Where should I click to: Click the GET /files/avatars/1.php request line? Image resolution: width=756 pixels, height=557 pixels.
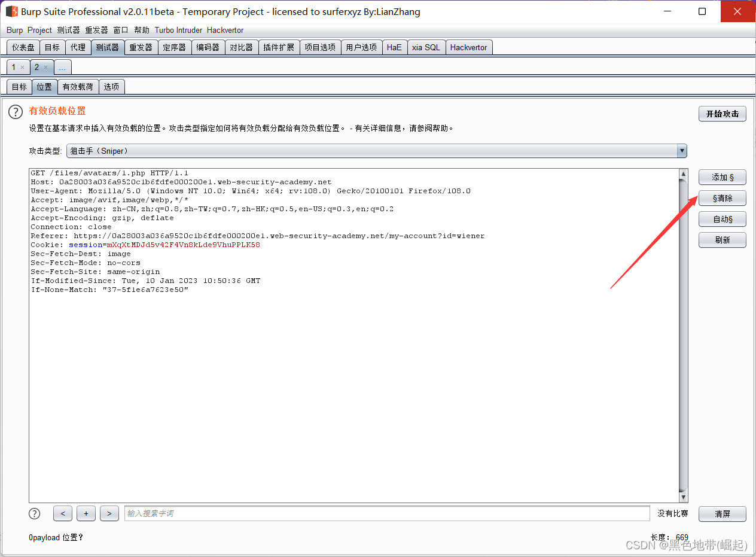109,173
